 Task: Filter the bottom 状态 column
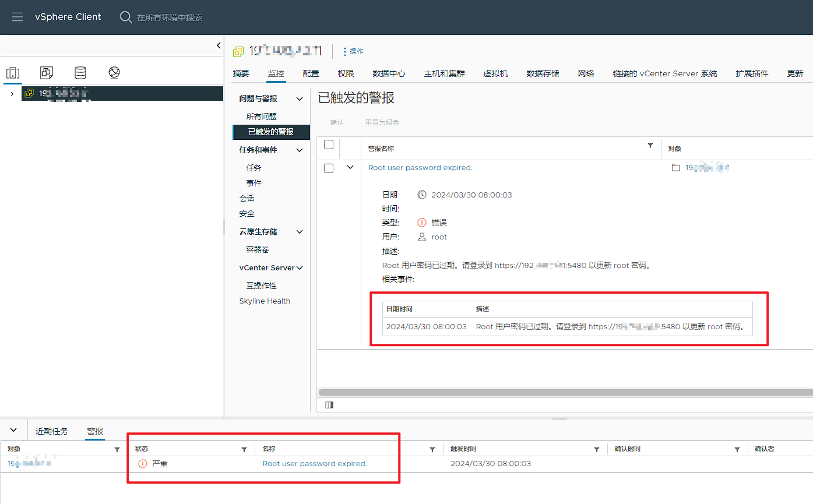point(244,449)
